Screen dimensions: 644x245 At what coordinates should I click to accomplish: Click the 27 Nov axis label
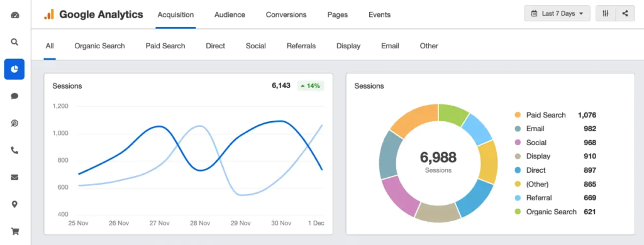tap(159, 223)
